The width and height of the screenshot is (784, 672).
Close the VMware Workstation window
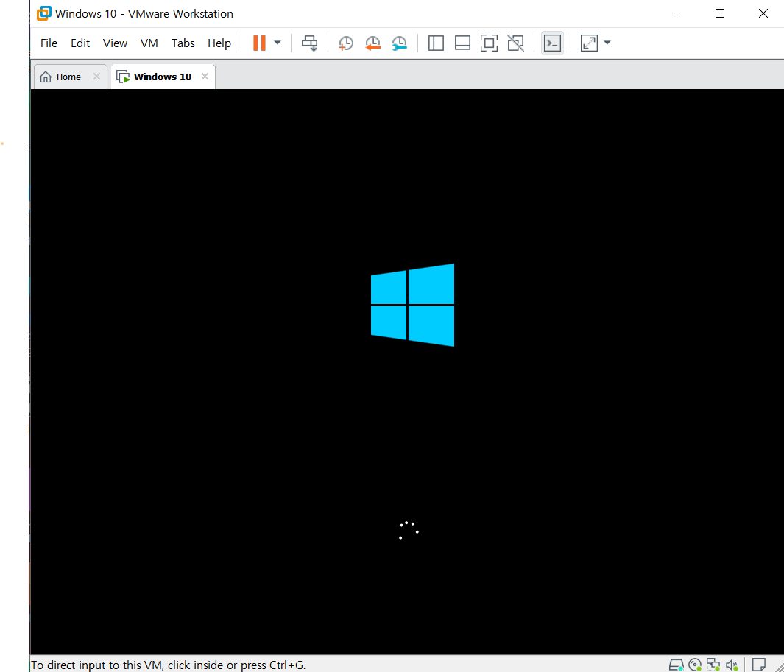pyautogui.click(x=763, y=13)
